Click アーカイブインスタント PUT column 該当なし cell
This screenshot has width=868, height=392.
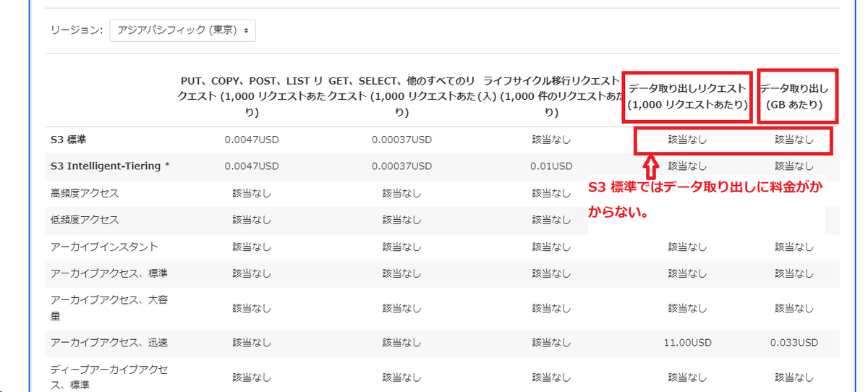252,247
